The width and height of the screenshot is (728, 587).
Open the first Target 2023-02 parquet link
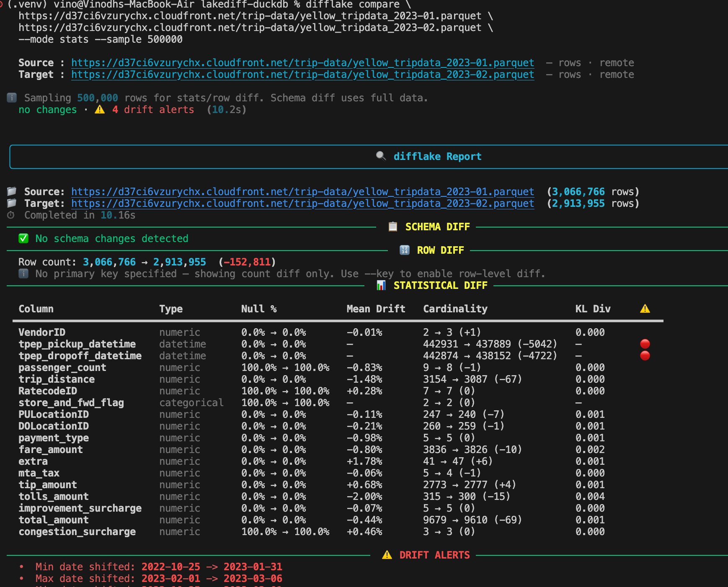[303, 75]
